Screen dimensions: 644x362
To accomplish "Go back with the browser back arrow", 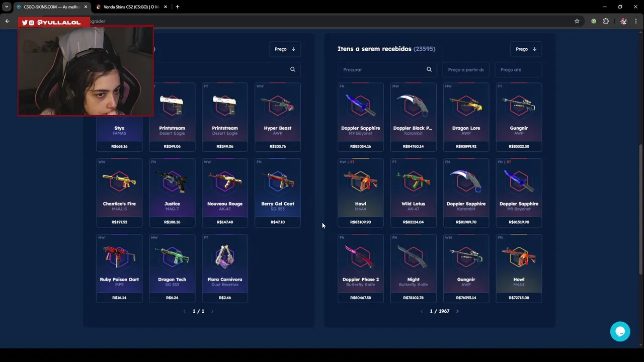I will pyautogui.click(x=7, y=21).
